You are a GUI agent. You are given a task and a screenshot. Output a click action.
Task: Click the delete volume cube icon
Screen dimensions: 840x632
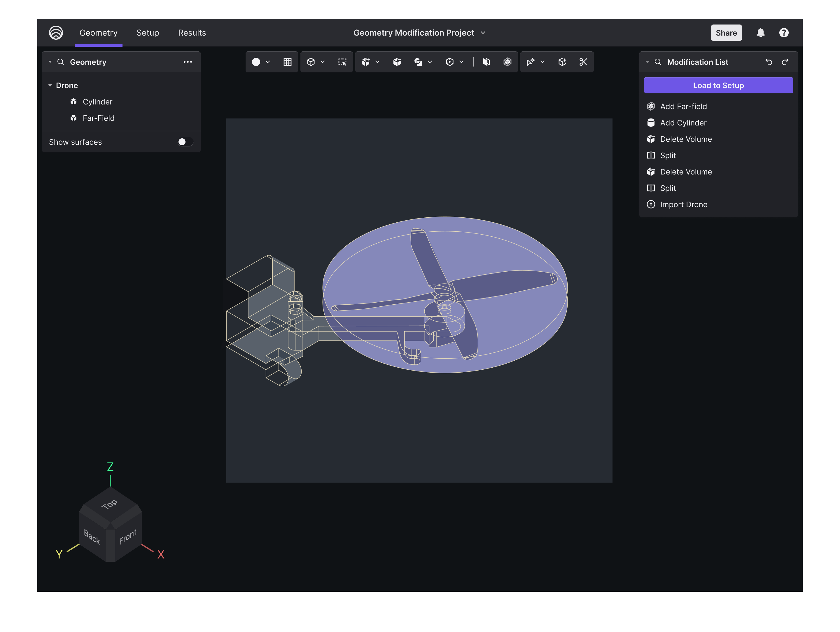pyautogui.click(x=397, y=62)
